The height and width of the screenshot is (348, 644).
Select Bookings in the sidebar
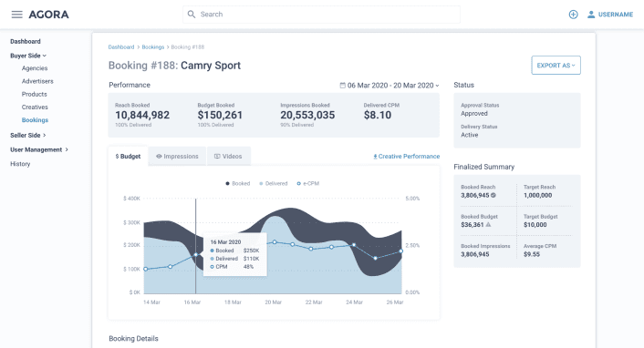(x=35, y=120)
